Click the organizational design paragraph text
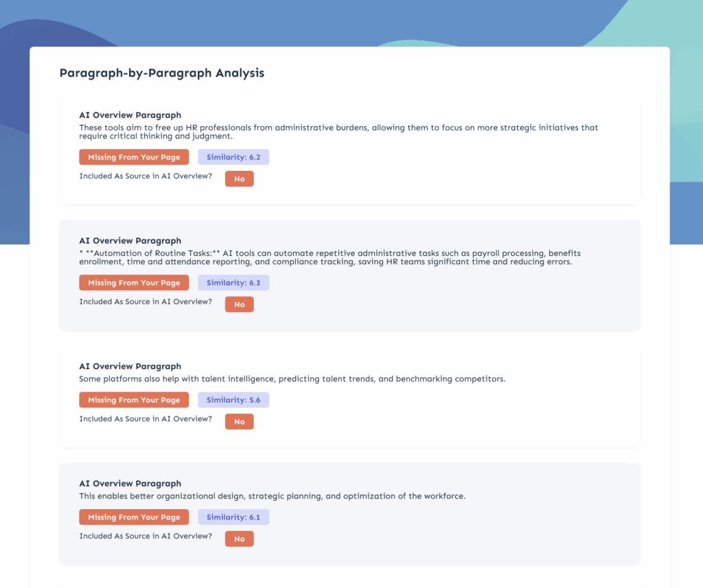This screenshot has height=588, width=703. click(x=272, y=496)
